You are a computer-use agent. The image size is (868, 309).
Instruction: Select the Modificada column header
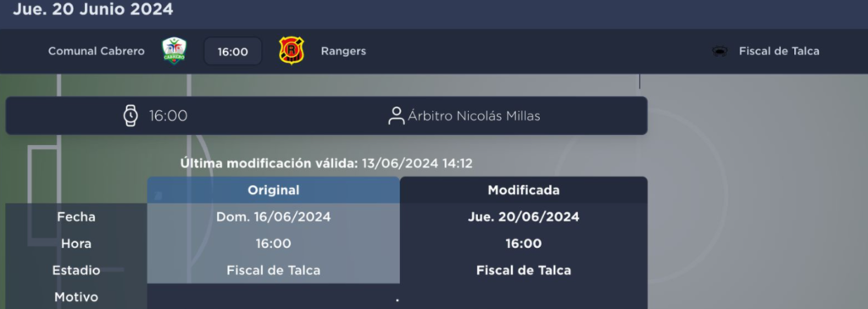[524, 190]
